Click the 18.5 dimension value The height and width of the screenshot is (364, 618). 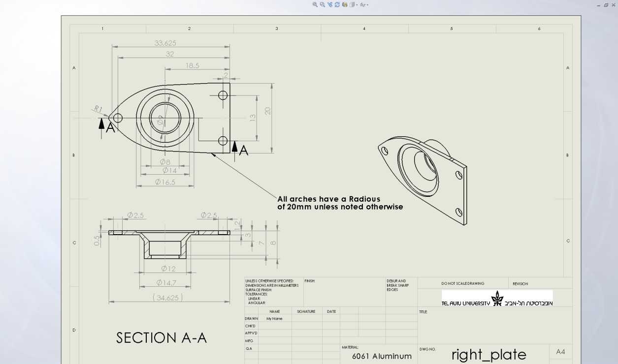pos(193,65)
